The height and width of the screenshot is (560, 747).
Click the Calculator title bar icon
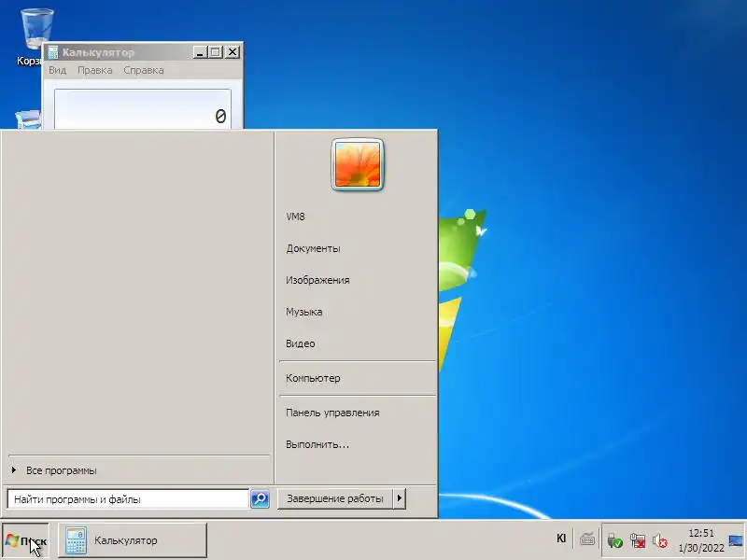click(x=53, y=52)
